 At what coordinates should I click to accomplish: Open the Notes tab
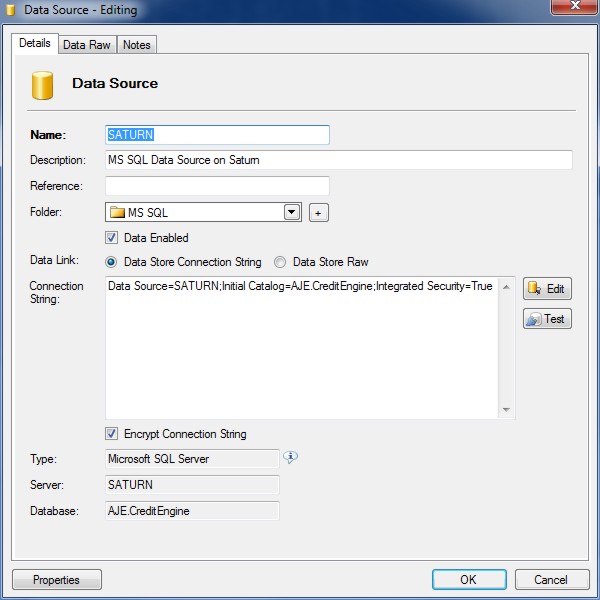[x=136, y=45]
